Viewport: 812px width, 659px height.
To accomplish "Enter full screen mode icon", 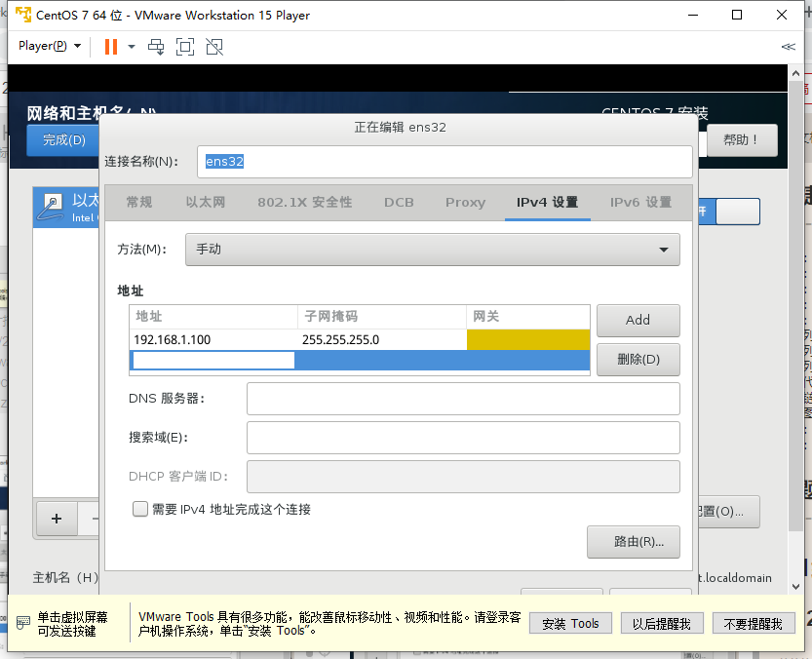I will coord(185,47).
